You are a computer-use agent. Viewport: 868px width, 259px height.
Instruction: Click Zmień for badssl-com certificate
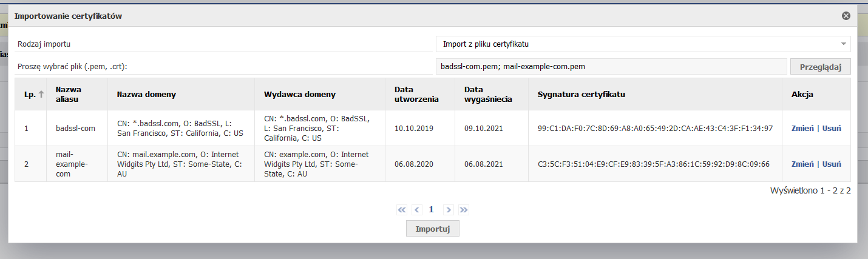tap(802, 128)
